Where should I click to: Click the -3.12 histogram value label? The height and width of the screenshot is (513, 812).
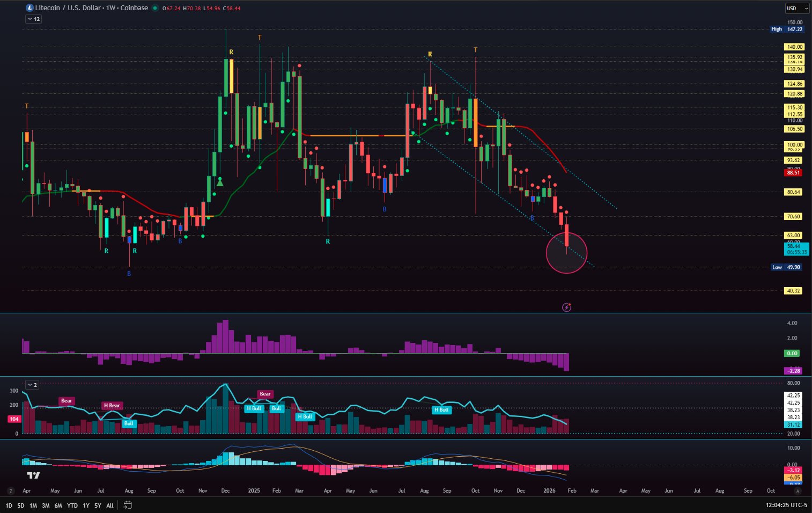point(793,470)
